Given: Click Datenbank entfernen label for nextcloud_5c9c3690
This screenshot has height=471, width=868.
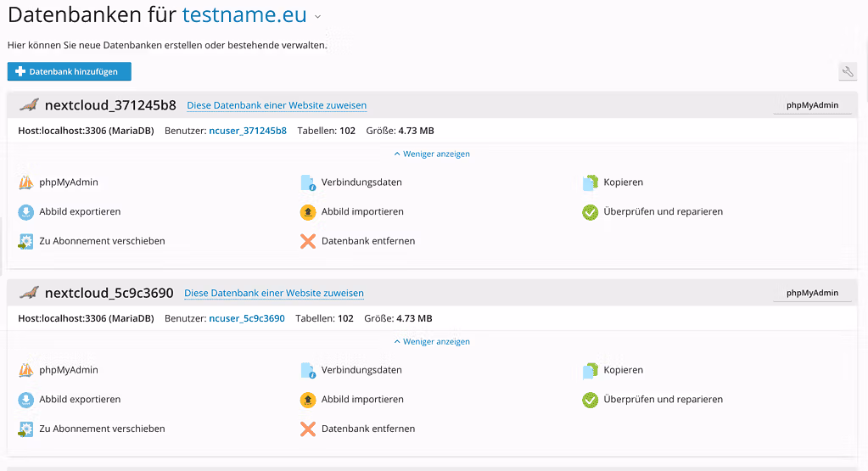Looking at the screenshot, I should [x=368, y=429].
